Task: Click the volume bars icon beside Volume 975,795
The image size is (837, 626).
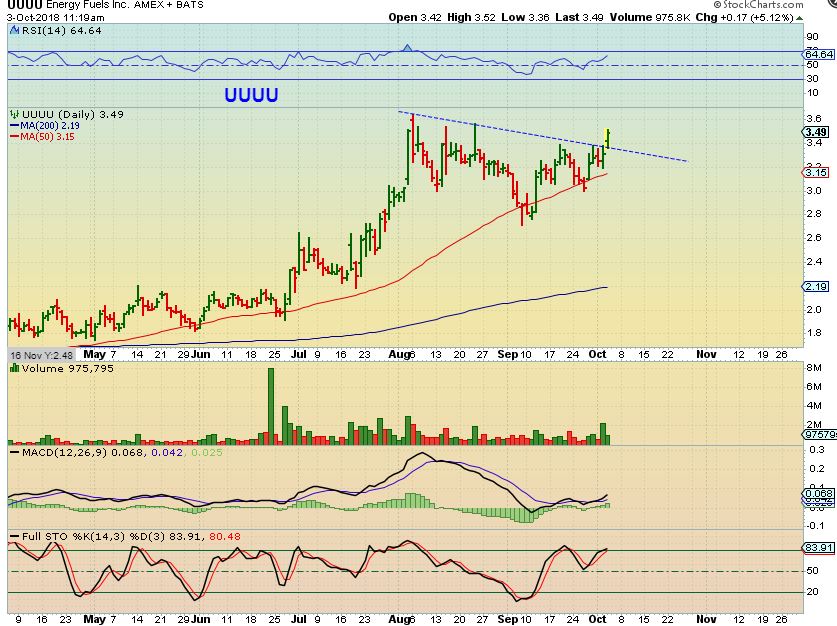Action: (15, 368)
